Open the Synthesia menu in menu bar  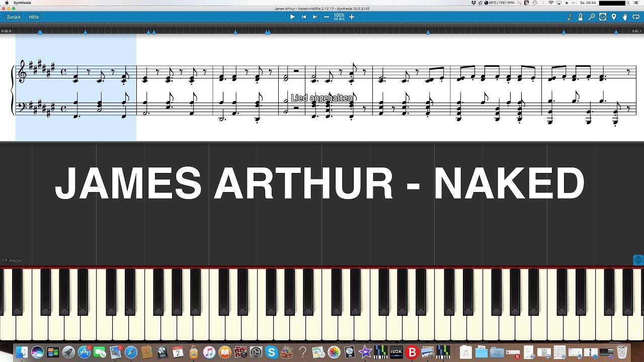(x=22, y=3)
